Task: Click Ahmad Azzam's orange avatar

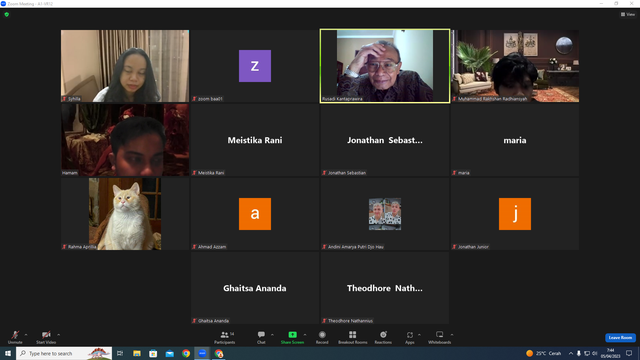Action: pos(255,214)
